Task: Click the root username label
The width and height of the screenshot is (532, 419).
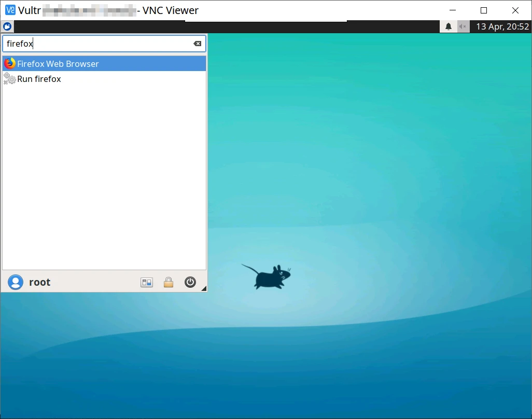Action: tap(40, 282)
